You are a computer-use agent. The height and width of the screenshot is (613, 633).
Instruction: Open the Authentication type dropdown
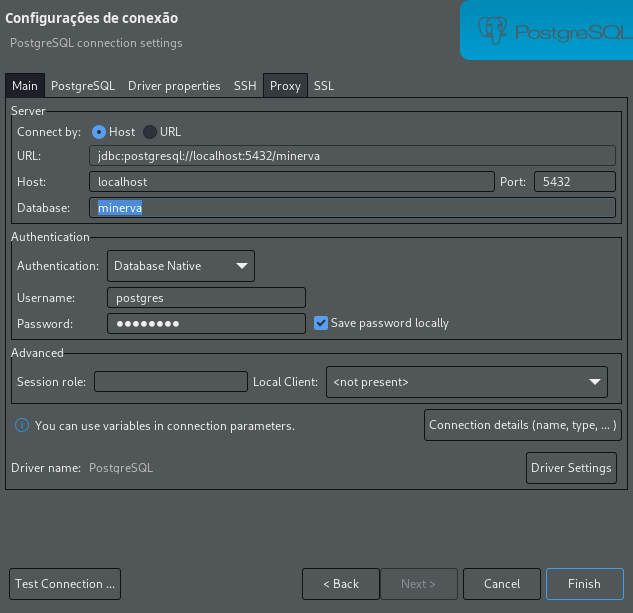click(181, 266)
